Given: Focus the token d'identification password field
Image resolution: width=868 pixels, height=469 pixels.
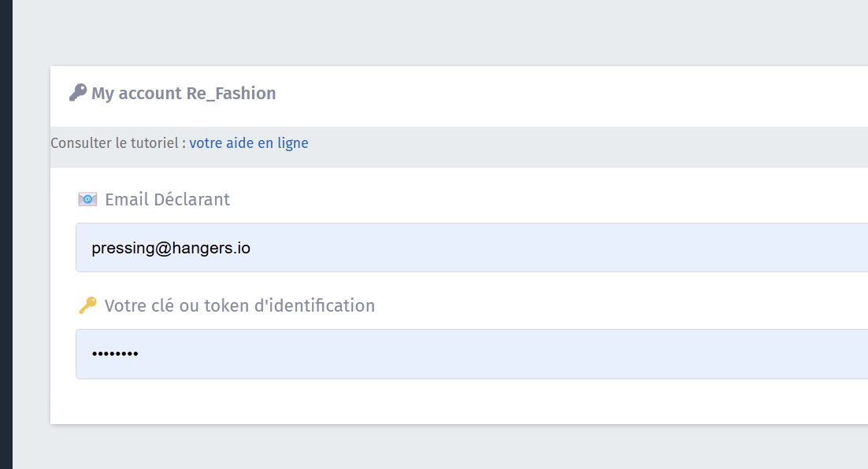Looking at the screenshot, I should (x=473, y=354).
